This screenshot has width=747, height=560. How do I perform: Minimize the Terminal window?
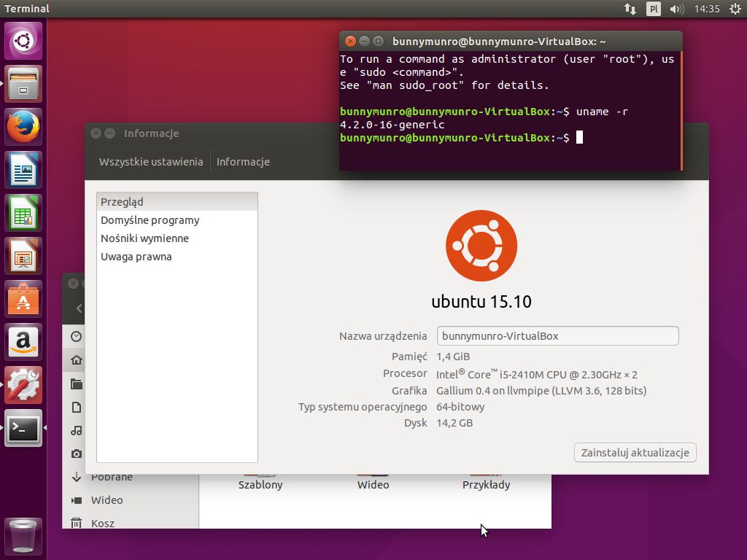(364, 42)
